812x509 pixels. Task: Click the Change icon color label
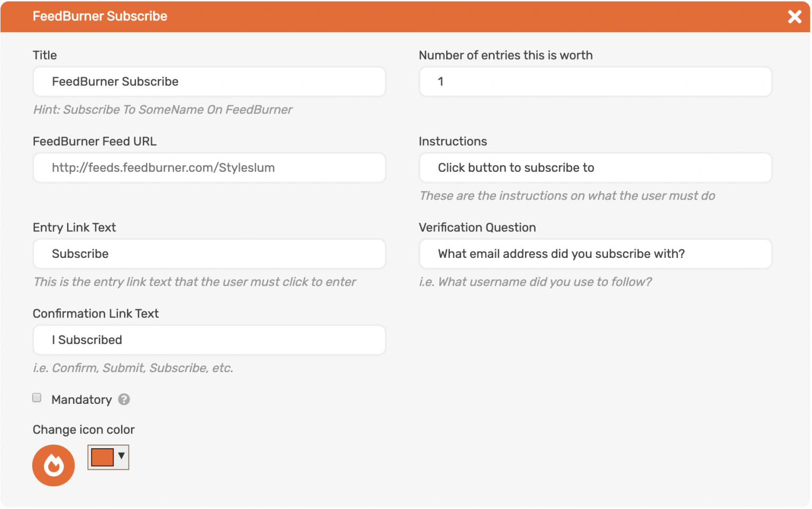point(84,430)
